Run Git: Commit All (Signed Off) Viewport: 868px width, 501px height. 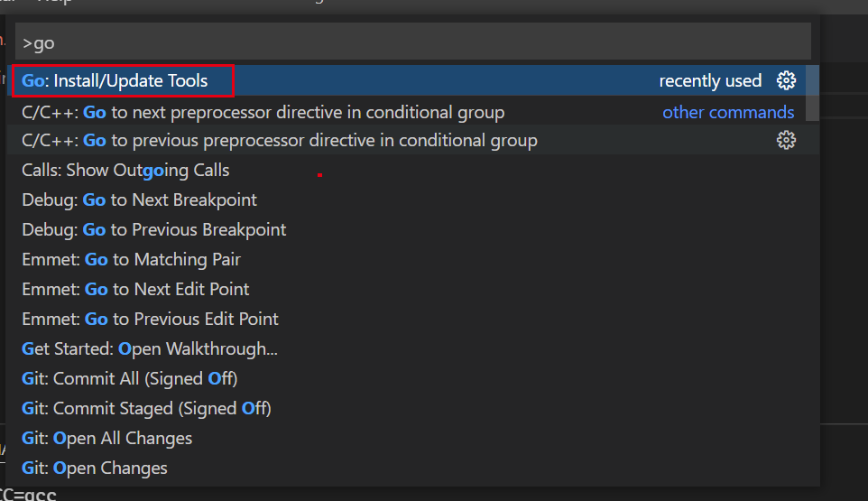(x=129, y=379)
